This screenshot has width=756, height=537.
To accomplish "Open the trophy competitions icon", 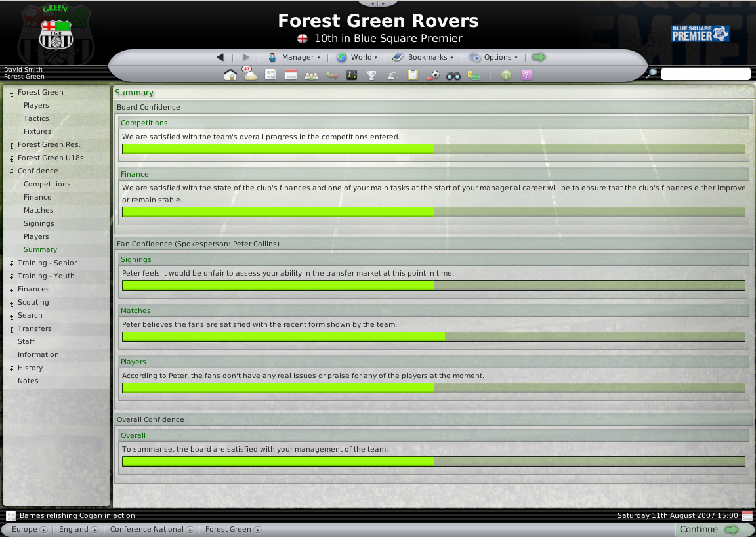I will [371, 75].
